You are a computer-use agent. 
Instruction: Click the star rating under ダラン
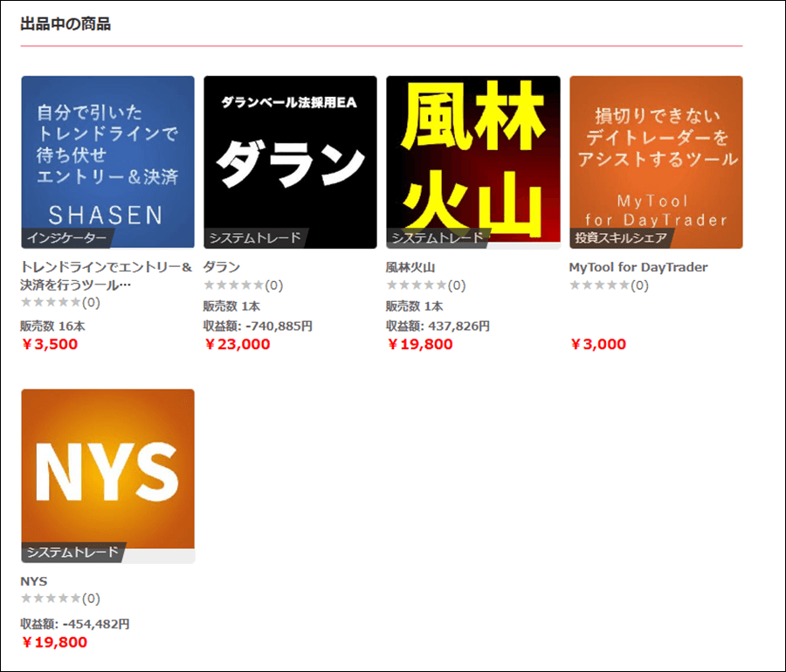point(243,285)
